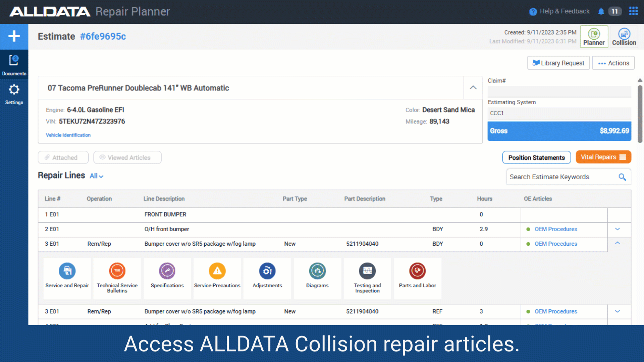Select the Adjustments icon
The image size is (644, 362).
click(267, 271)
